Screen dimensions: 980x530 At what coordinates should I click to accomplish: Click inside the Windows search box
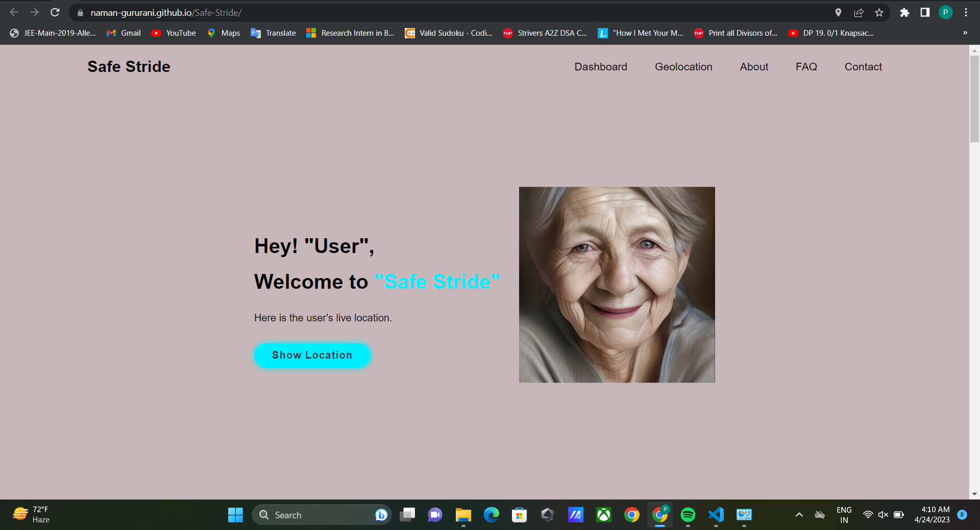coord(322,515)
